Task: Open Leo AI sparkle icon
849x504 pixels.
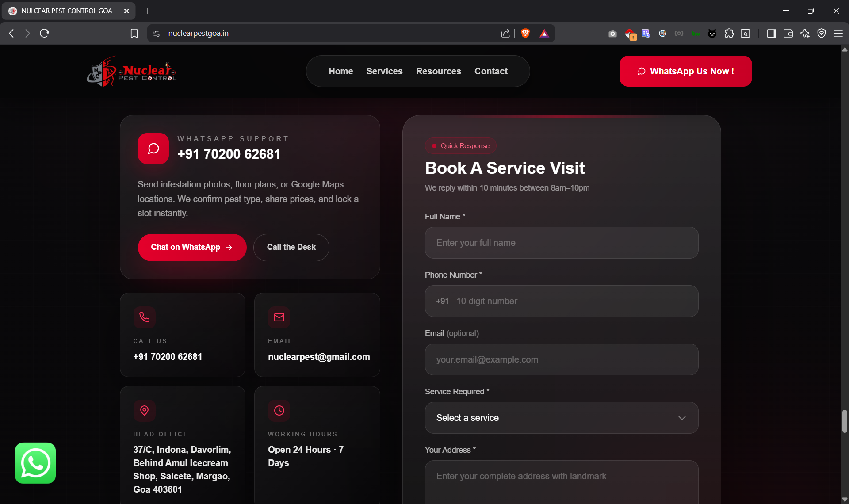Action: [805, 33]
